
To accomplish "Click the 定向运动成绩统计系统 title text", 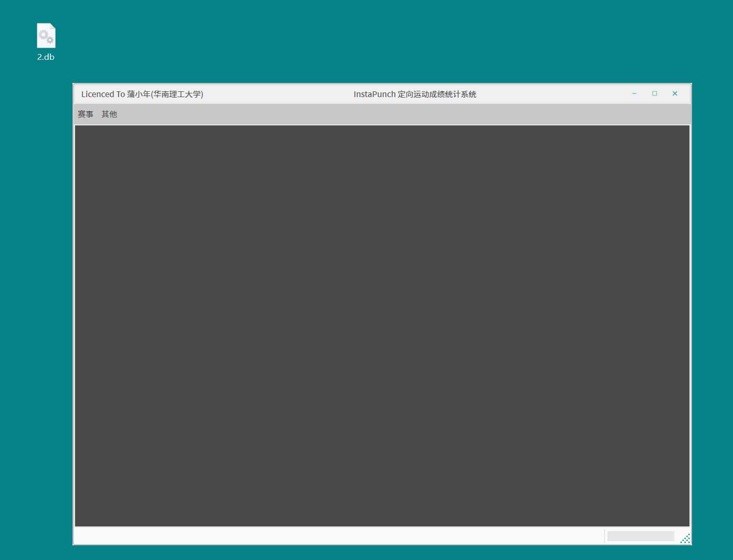I will pyautogui.click(x=437, y=94).
